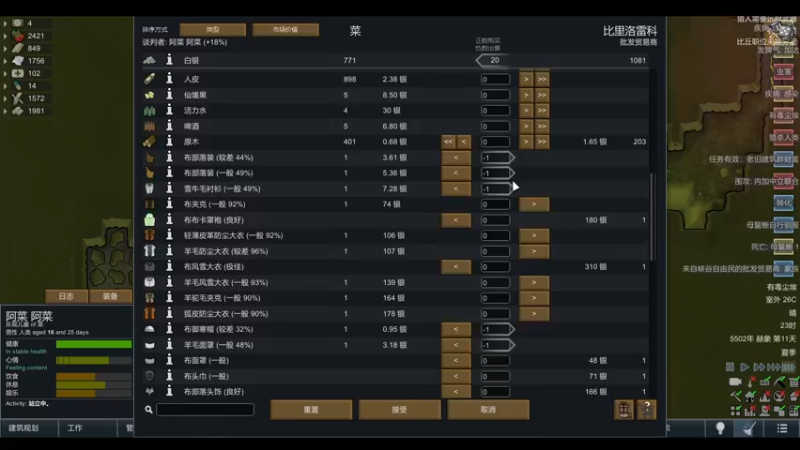Click 取消 cancel button

point(488,410)
